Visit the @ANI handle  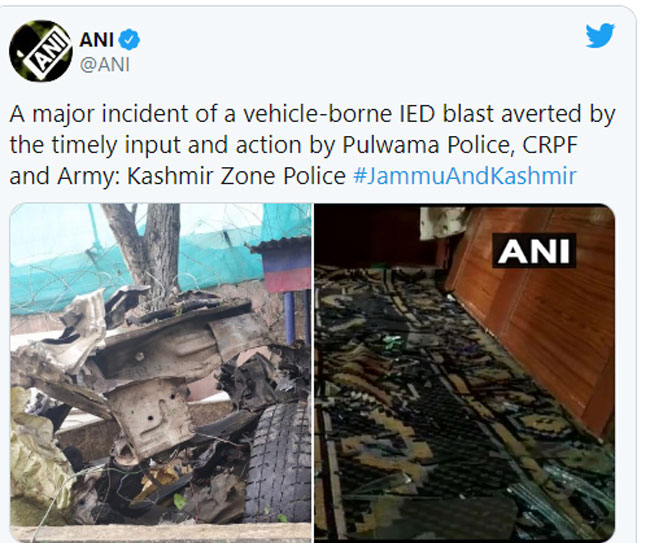[104, 65]
